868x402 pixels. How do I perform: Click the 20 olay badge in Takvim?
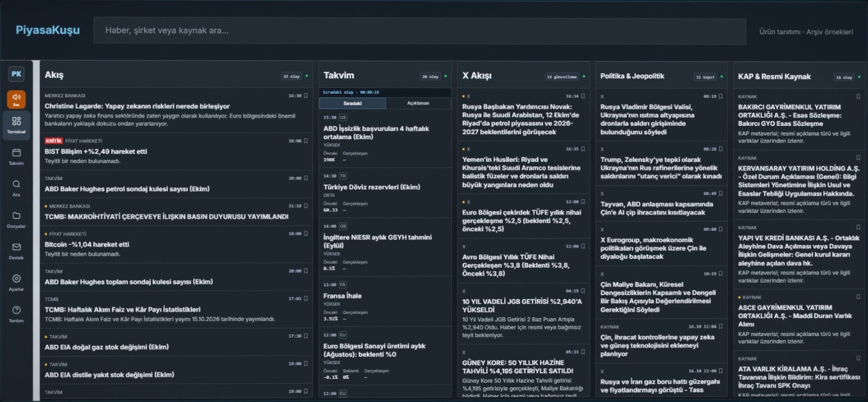[x=430, y=76]
